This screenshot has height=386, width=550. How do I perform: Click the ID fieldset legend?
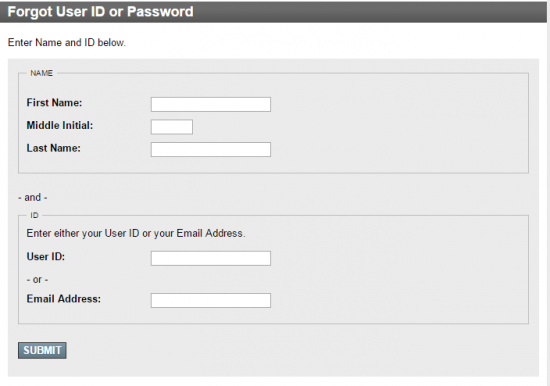click(34, 215)
